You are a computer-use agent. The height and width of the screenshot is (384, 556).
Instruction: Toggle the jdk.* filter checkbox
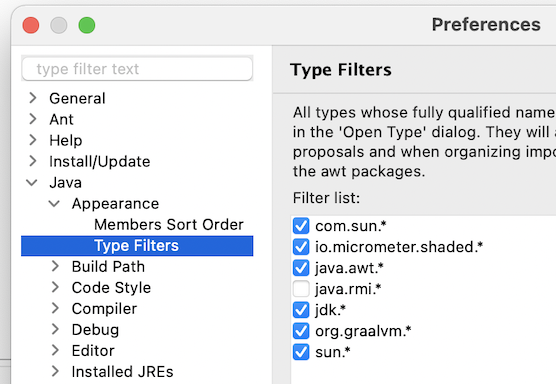(x=301, y=310)
